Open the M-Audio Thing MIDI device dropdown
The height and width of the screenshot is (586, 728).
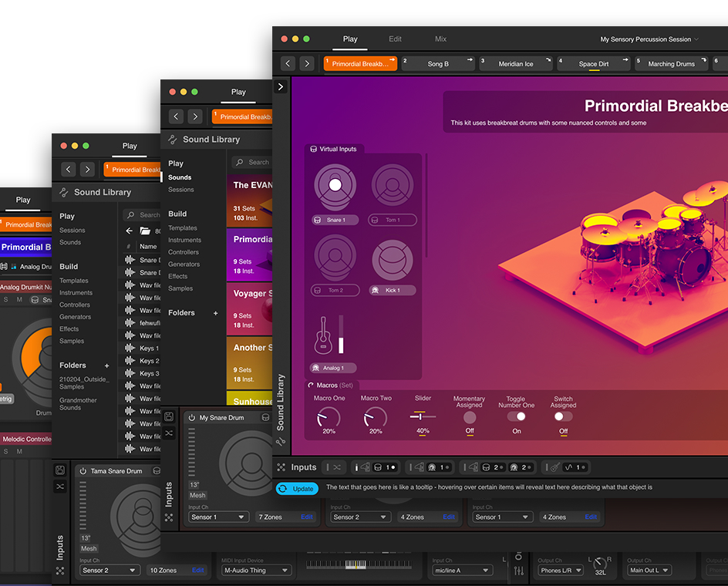pyautogui.click(x=256, y=571)
